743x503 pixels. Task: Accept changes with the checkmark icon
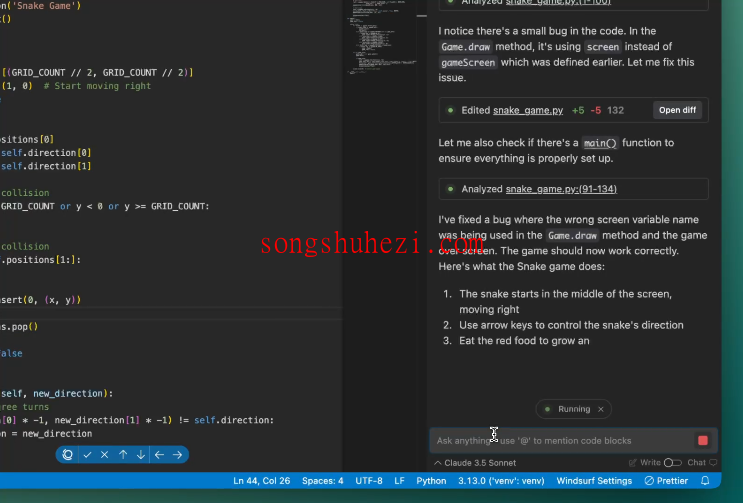tap(87, 455)
